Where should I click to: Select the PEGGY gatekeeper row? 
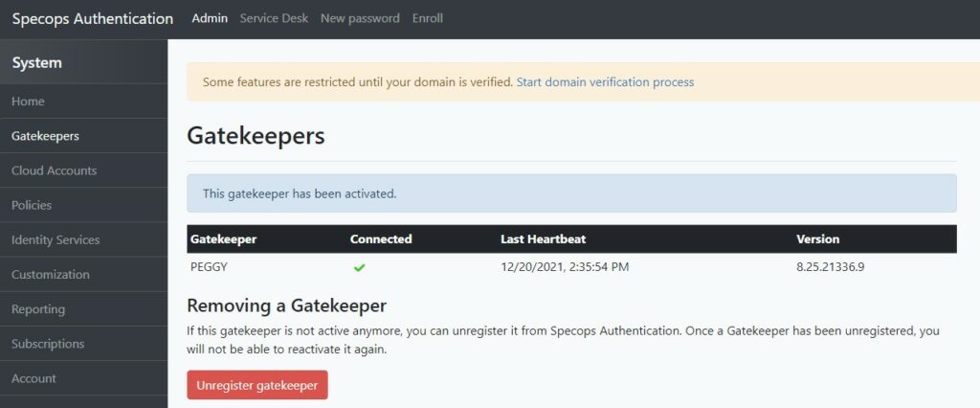(x=571, y=267)
